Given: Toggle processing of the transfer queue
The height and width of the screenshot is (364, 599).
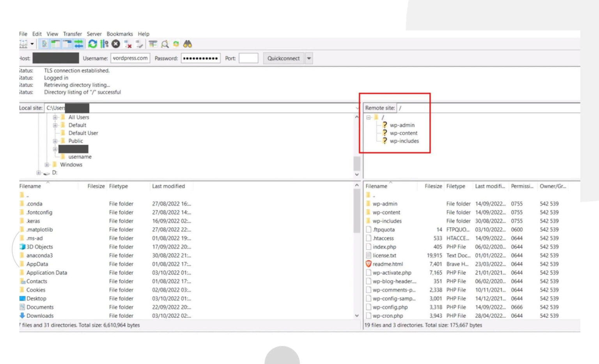Looking at the screenshot, I should pyautogui.click(x=104, y=44).
